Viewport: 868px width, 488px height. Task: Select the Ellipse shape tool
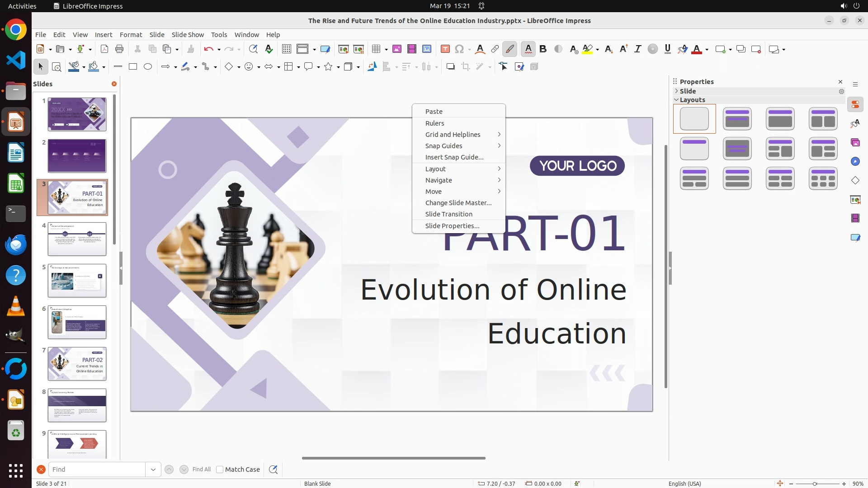[148, 67]
